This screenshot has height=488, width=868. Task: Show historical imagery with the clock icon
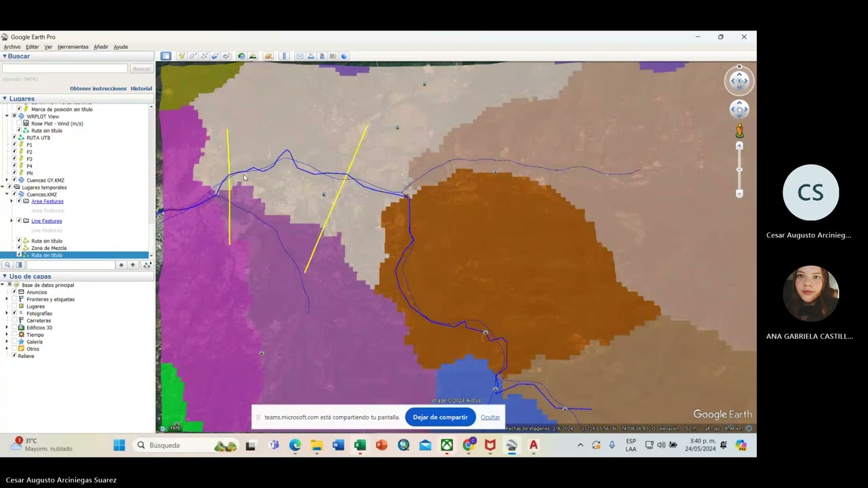(x=241, y=56)
